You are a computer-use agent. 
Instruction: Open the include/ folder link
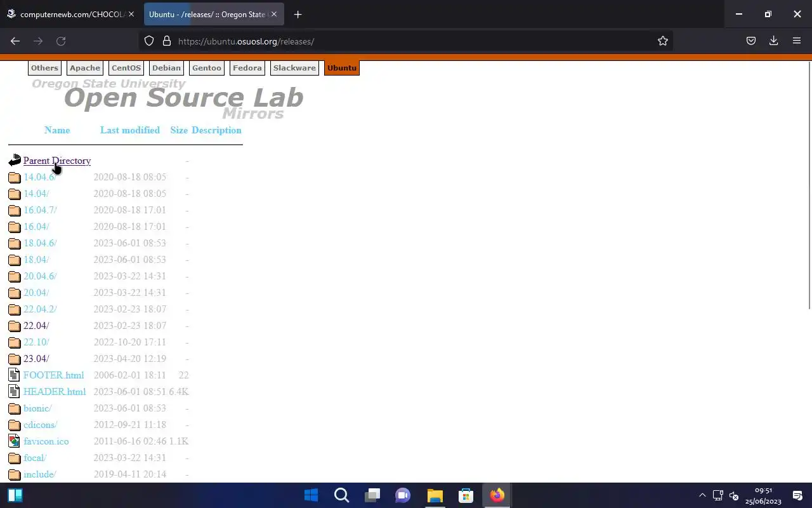coord(39,474)
